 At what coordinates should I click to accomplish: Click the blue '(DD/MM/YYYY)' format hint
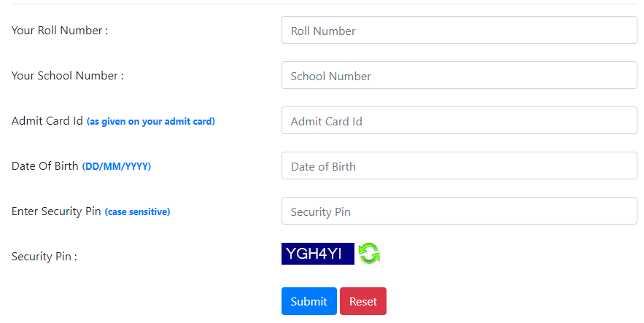[x=117, y=166]
